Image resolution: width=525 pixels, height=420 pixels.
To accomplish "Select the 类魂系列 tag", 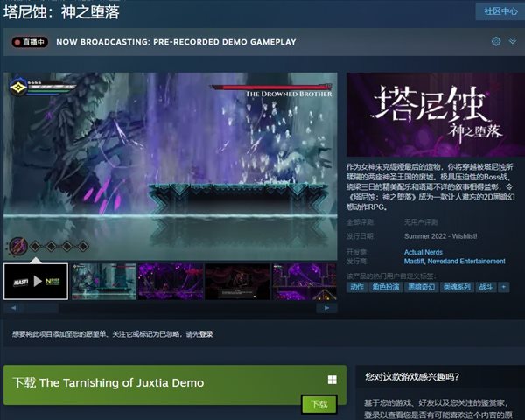I will pyautogui.click(x=457, y=287).
